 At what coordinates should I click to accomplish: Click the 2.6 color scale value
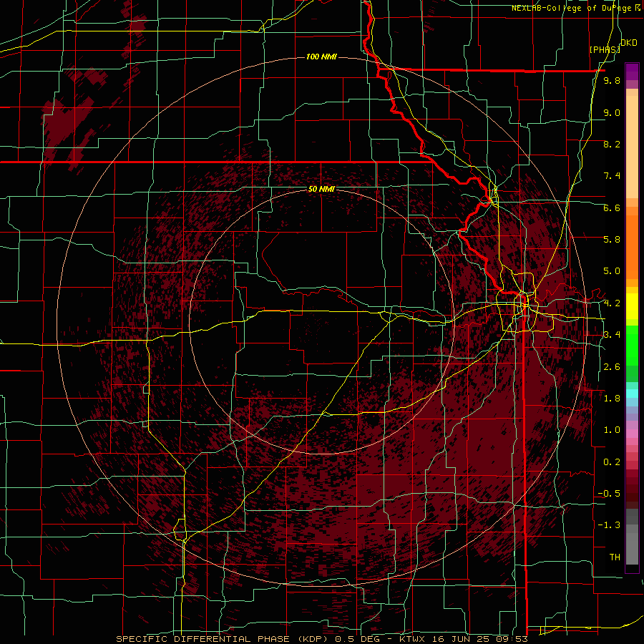[612, 367]
